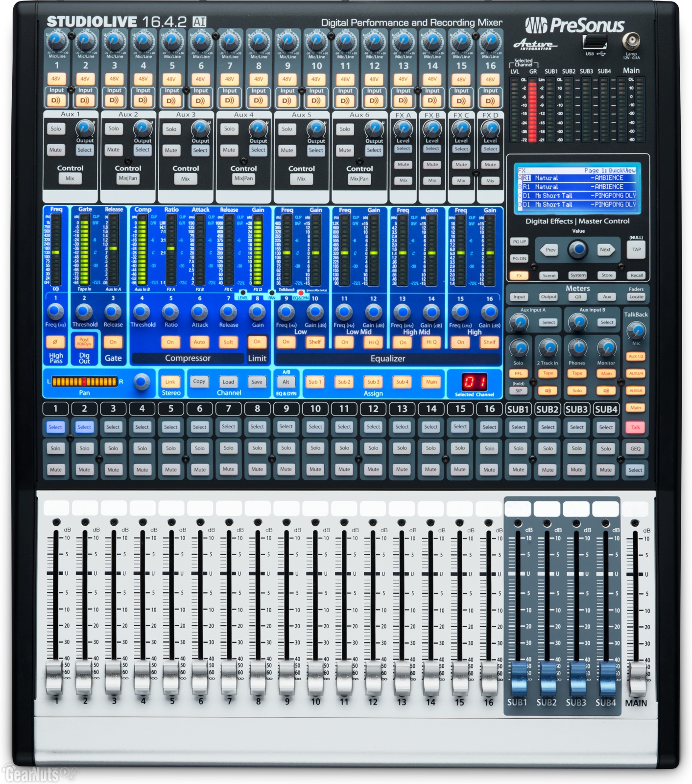
Task: Turn the Monitor level knob
Action: tap(607, 348)
